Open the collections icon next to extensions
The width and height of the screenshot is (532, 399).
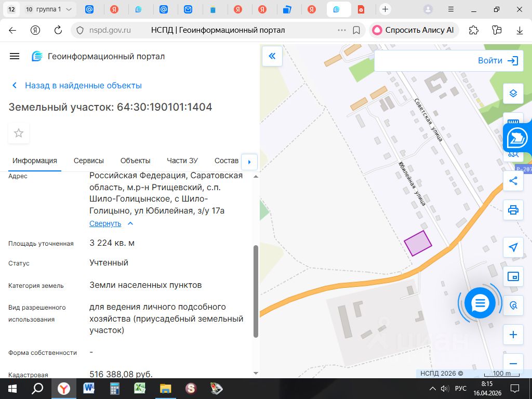(496, 30)
